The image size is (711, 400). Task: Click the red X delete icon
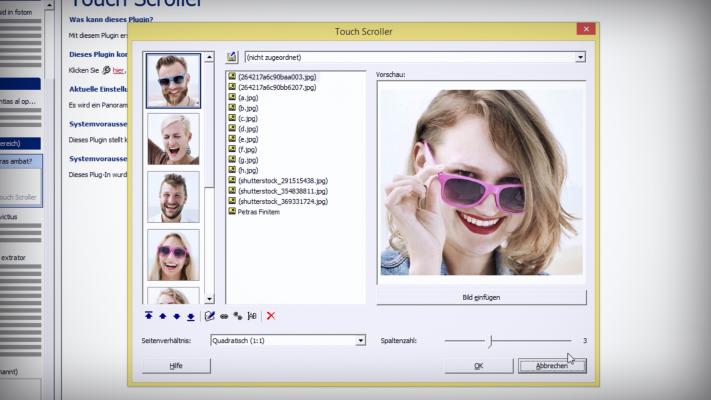tap(271, 316)
